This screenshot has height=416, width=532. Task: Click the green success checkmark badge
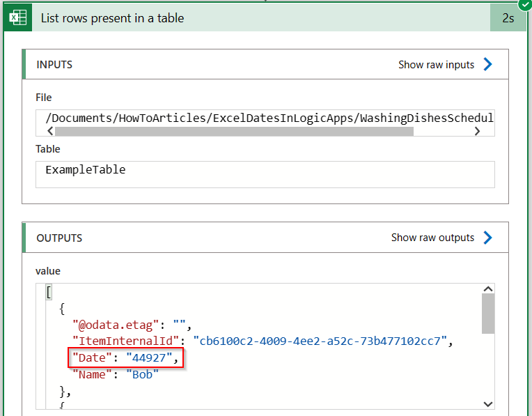pos(526,5)
